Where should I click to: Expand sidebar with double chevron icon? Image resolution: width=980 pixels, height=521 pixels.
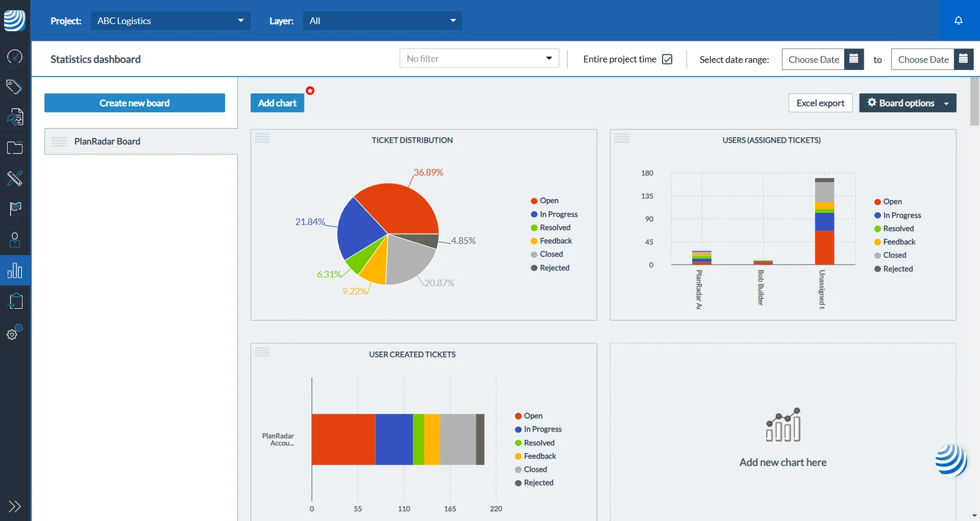(15, 506)
